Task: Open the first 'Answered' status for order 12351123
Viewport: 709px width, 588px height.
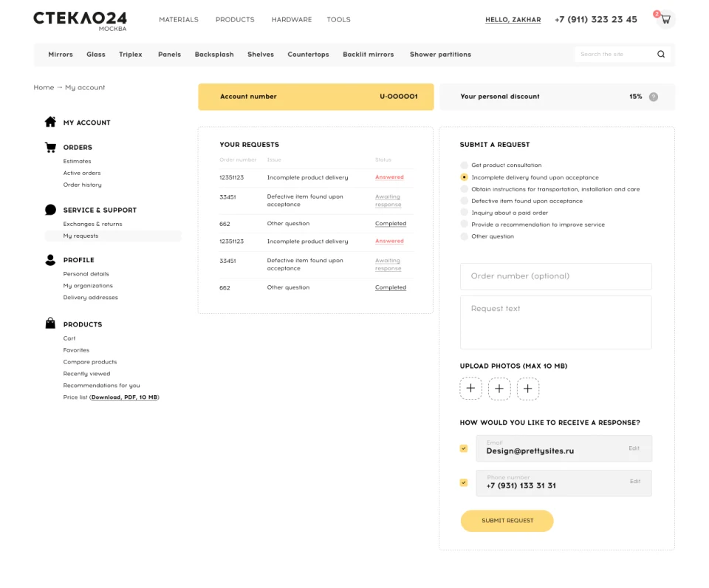Action: pyautogui.click(x=389, y=177)
